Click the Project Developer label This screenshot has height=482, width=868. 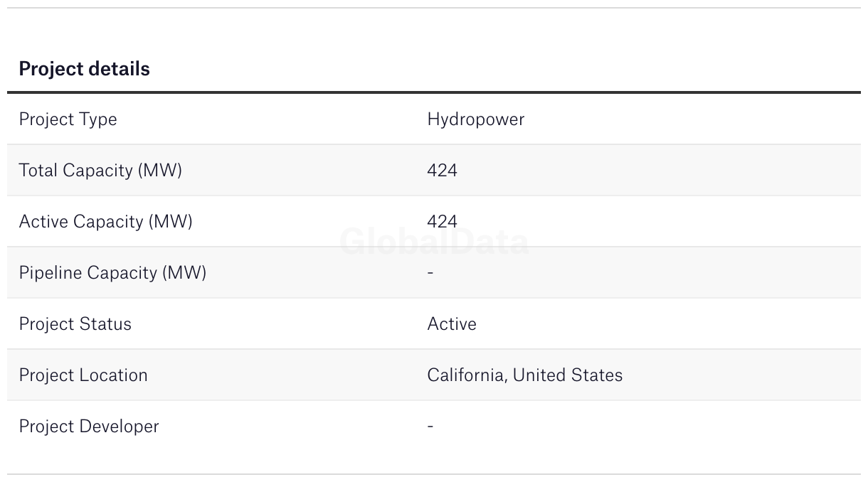click(89, 427)
